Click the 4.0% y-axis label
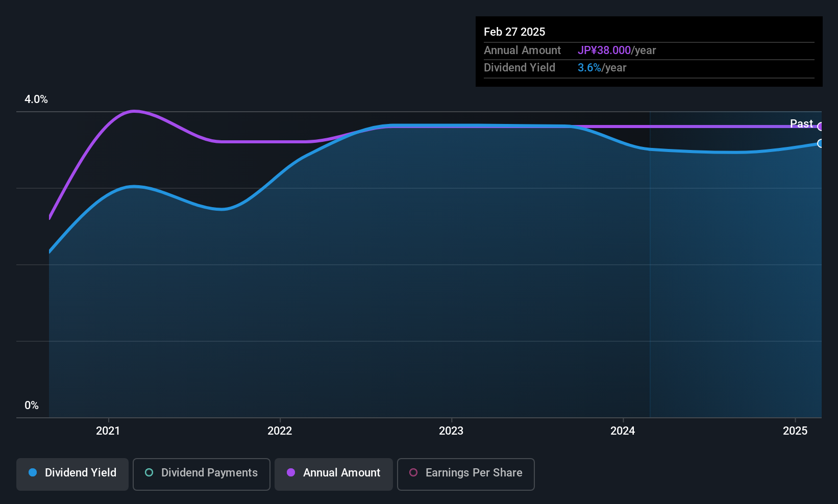 tap(36, 99)
